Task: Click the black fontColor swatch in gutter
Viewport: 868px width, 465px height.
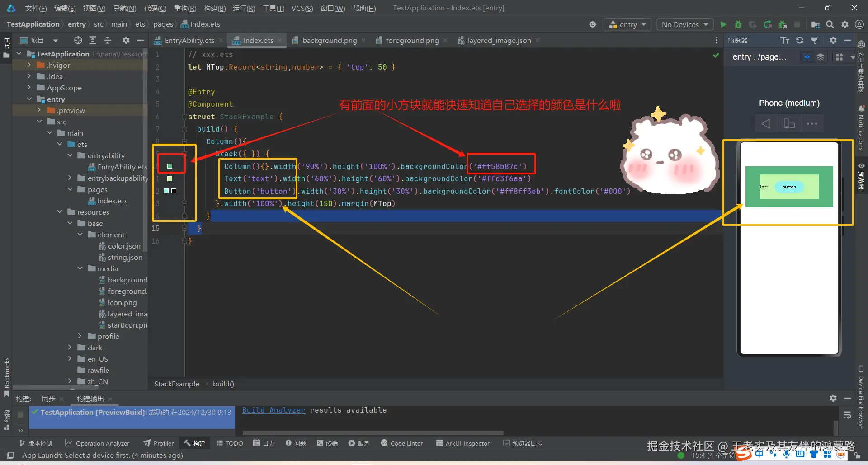Action: tap(174, 191)
